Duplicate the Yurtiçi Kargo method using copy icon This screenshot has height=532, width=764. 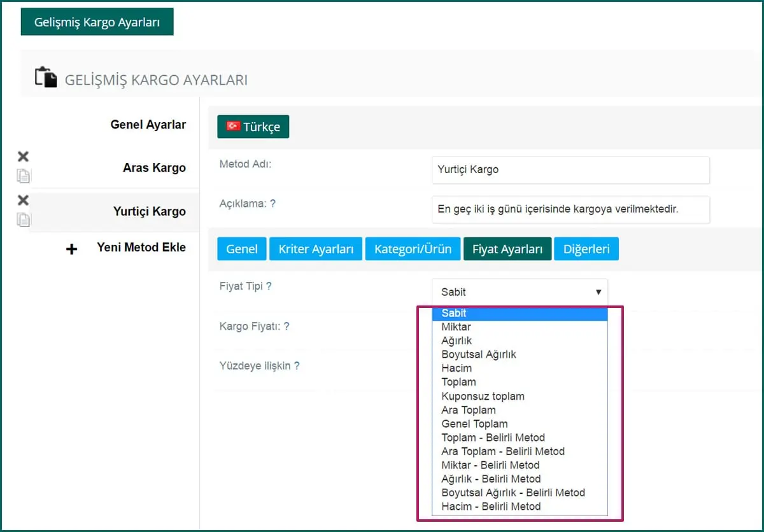coord(24,220)
